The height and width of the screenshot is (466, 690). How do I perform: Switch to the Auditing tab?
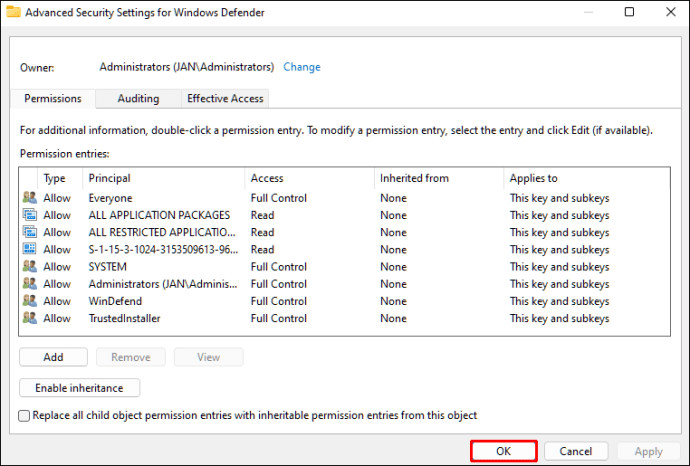pos(138,98)
